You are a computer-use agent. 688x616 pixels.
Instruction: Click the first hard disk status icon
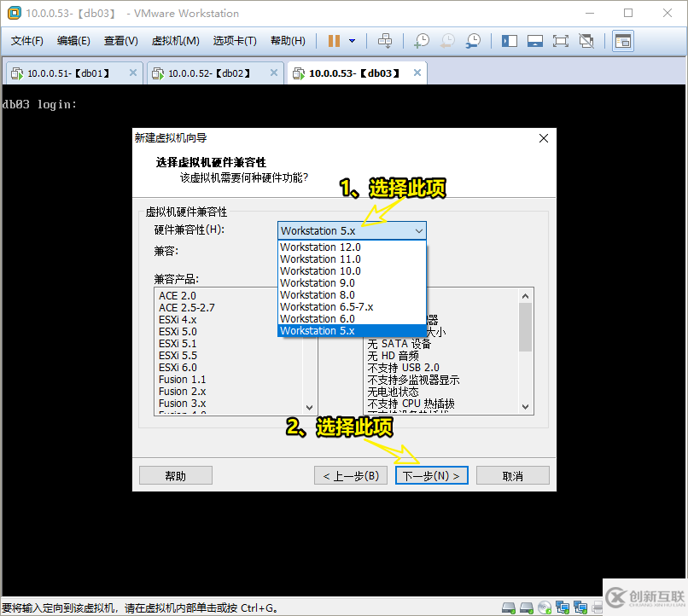coord(509,607)
